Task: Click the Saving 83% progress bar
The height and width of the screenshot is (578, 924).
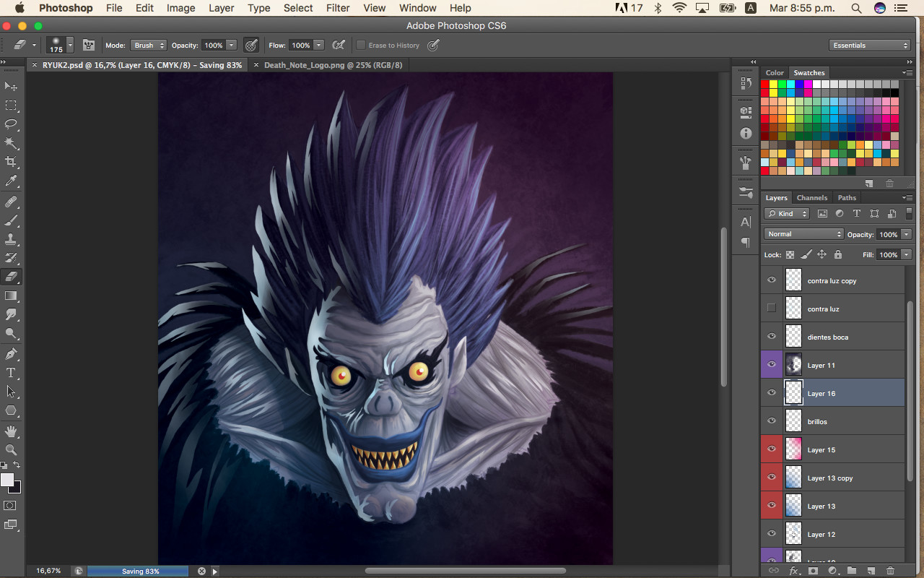Action: tap(138, 571)
